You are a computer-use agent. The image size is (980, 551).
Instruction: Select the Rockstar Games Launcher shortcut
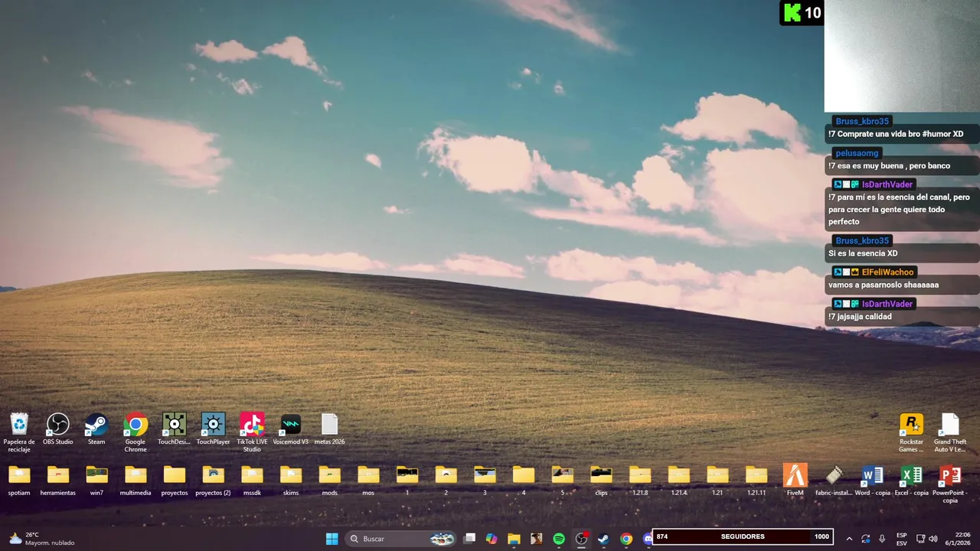tap(911, 432)
